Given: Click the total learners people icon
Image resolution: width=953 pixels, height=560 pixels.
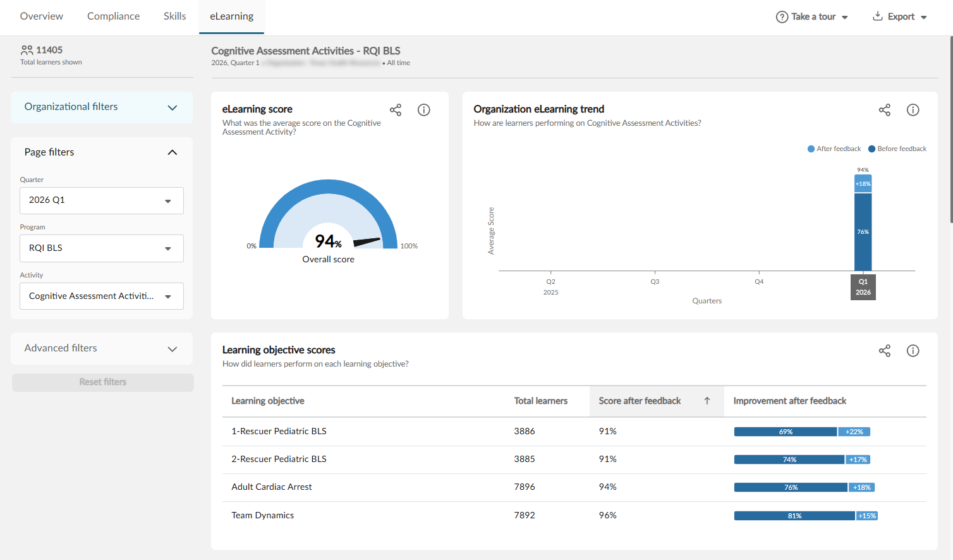Looking at the screenshot, I should [x=27, y=50].
